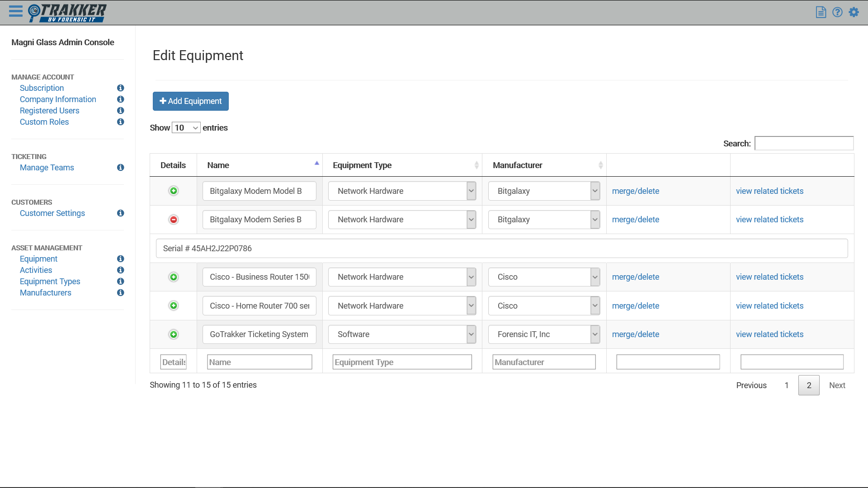Open the hamburger navigation menu
This screenshot has height=488, width=868.
tap(15, 11)
